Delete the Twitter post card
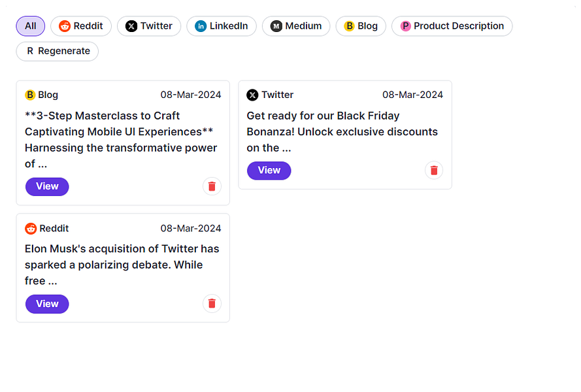This screenshot has height=392, width=581. pos(434,171)
